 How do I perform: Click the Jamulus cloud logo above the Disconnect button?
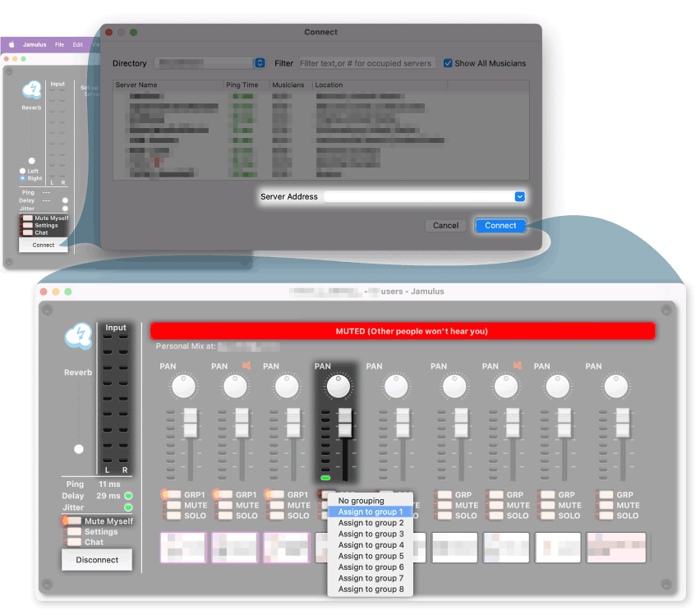79,337
